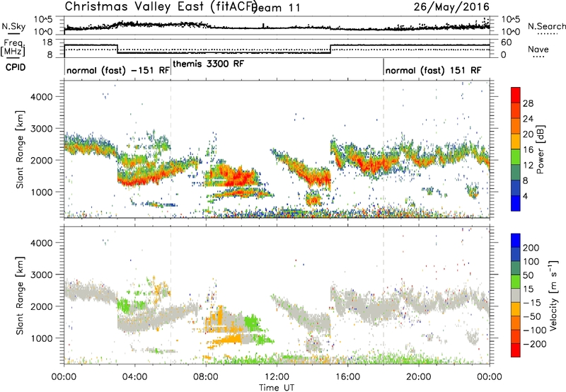Click the 'normal (fast) 151 RF' CPID text
Screen dimensions: 566x392
[x=433, y=70]
